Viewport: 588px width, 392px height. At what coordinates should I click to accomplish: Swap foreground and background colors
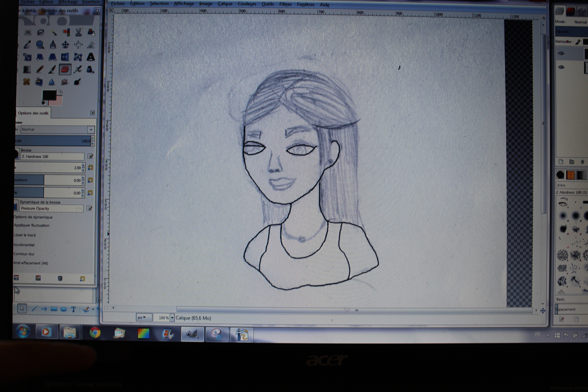point(60,92)
